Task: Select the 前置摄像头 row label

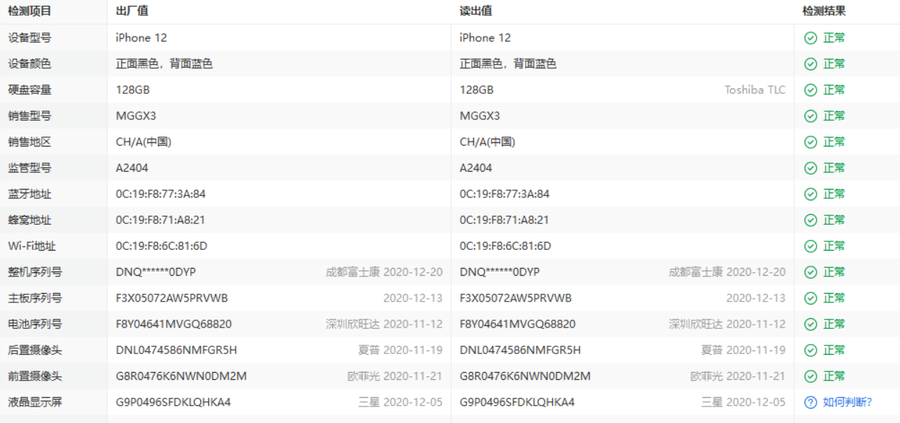Action: click(34, 376)
